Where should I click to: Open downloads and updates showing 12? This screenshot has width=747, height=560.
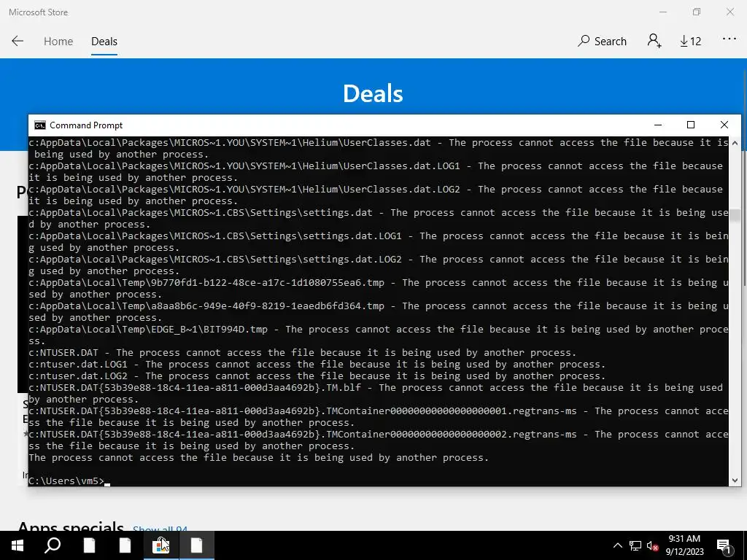[690, 42]
